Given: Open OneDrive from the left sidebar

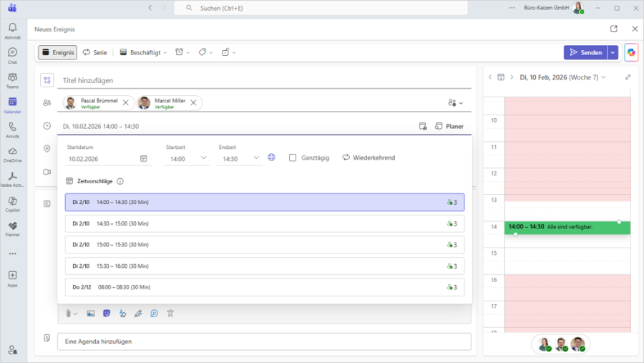Looking at the screenshot, I should click(x=12, y=154).
